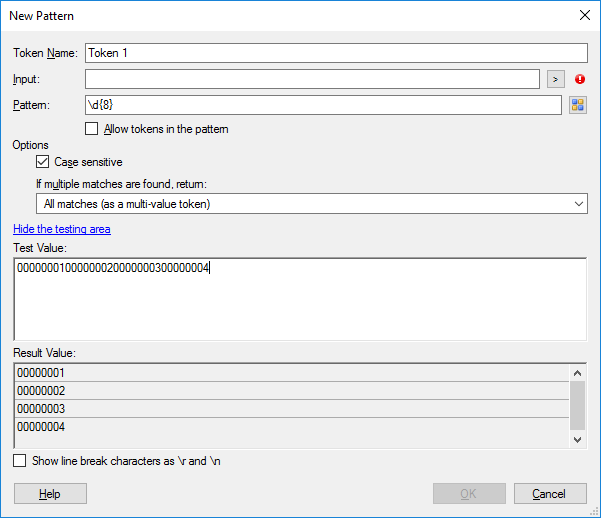Enable Allow tokens in the pattern
Screen dimensions: 602x522
[x=91, y=129]
